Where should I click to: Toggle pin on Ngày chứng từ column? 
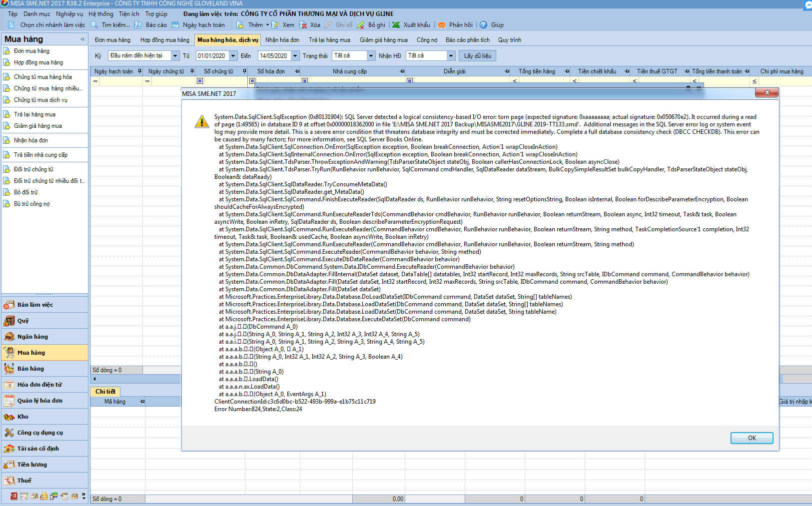(192, 71)
